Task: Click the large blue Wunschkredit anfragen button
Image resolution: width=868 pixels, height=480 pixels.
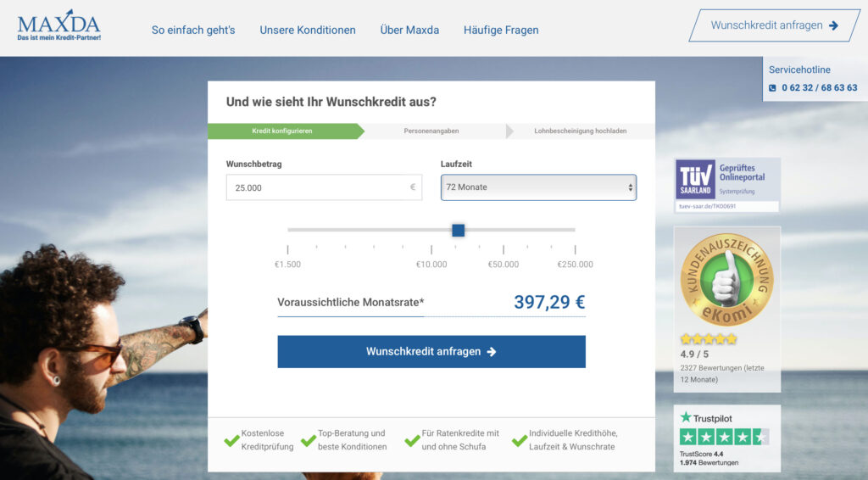Action: coord(431,352)
